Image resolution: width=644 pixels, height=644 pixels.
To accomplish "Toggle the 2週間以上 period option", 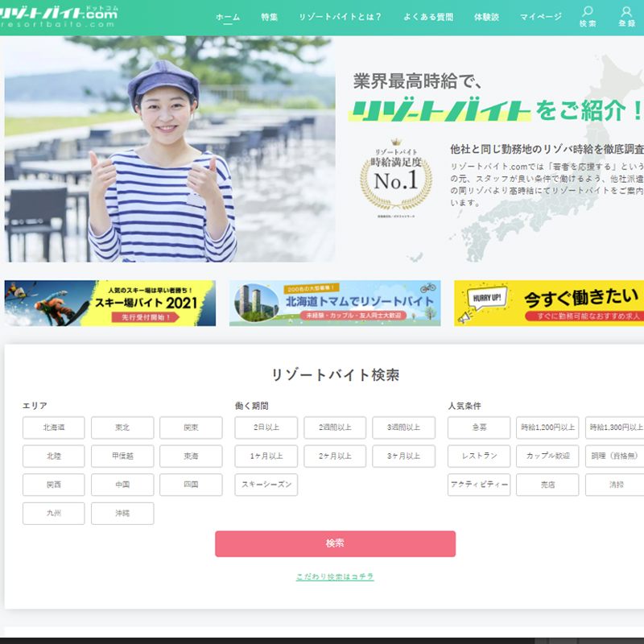I will pos(335,427).
